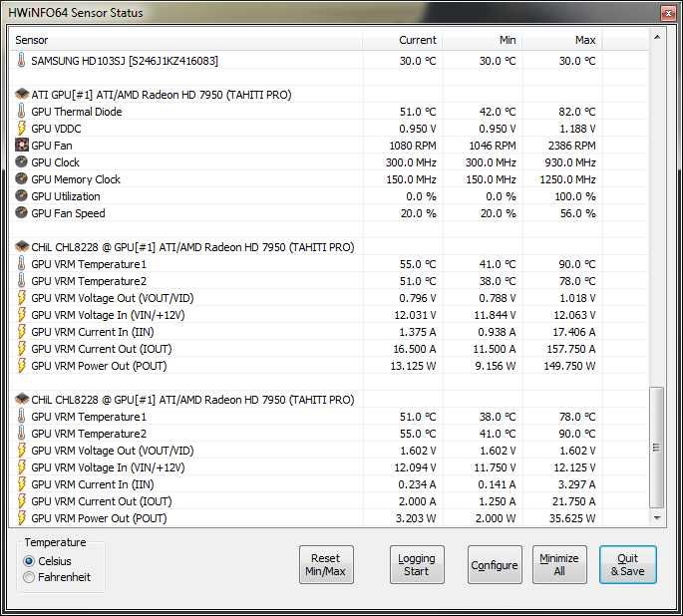This screenshot has height=616, width=683.
Task: Select the GPU Fan Speed row label
Action: click(x=68, y=213)
